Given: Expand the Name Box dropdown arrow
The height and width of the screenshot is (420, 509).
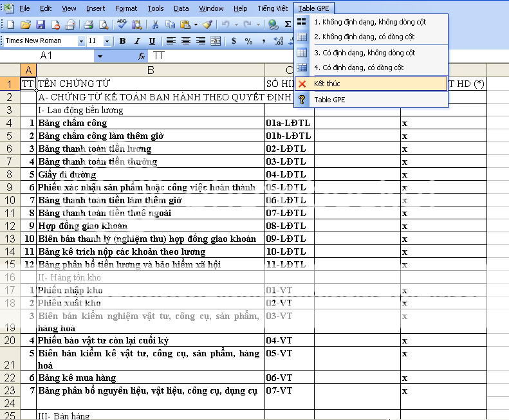Looking at the screenshot, I should pyautogui.click(x=99, y=57).
